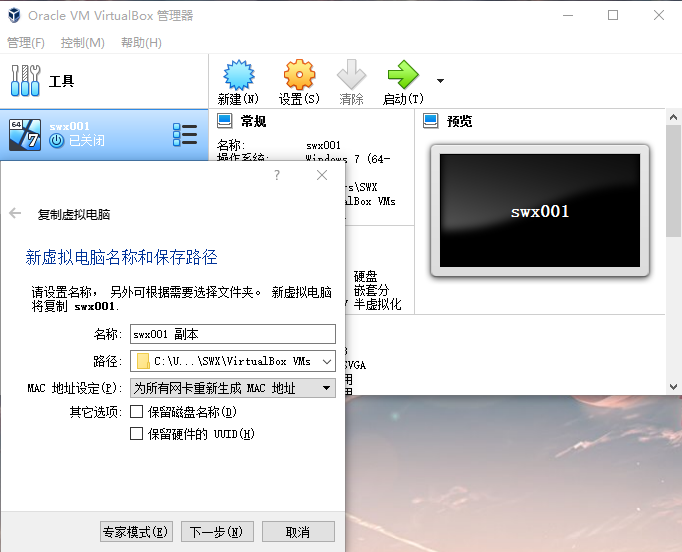The width and height of the screenshot is (682, 552).
Task: Click the 已关闭 powered-off status icon
Action: pos(57,141)
